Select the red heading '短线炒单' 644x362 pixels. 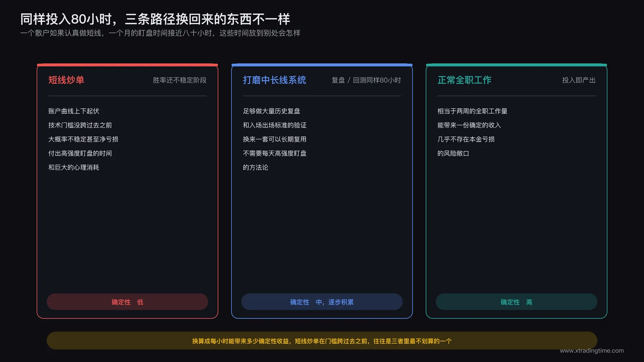[x=66, y=80]
